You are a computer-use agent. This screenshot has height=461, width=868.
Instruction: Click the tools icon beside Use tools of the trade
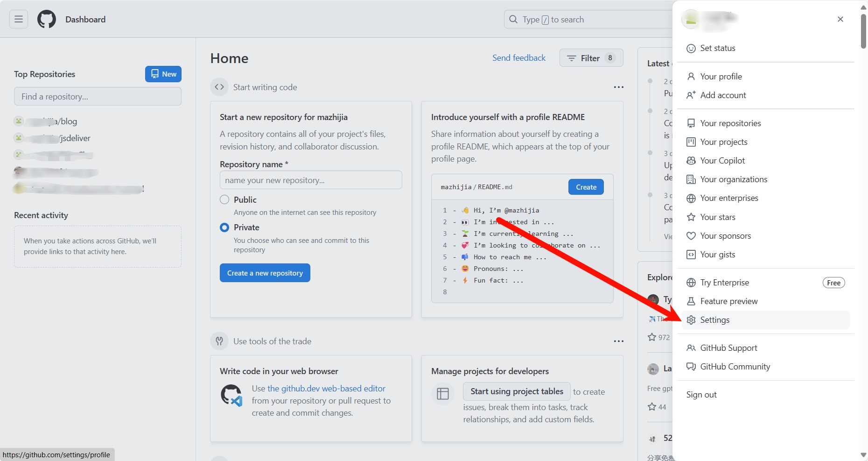pos(219,341)
